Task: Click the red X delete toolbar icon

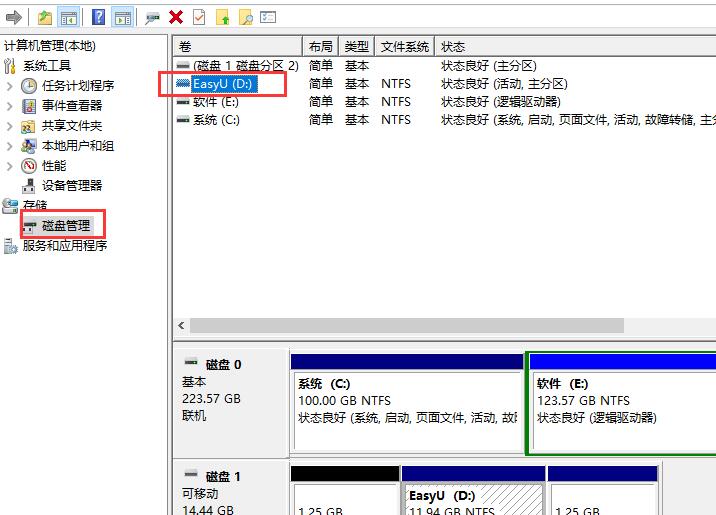Action: [x=176, y=18]
